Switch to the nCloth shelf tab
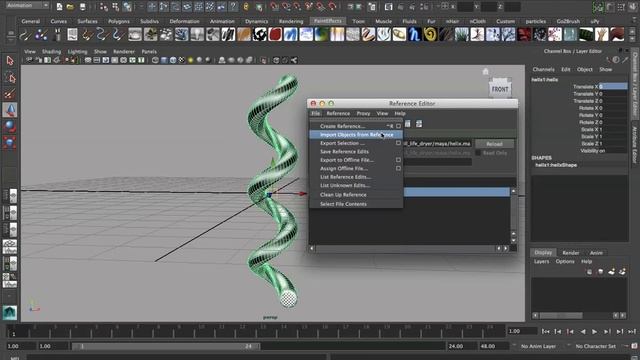Viewport: 640px width, 360px height. coord(477,21)
